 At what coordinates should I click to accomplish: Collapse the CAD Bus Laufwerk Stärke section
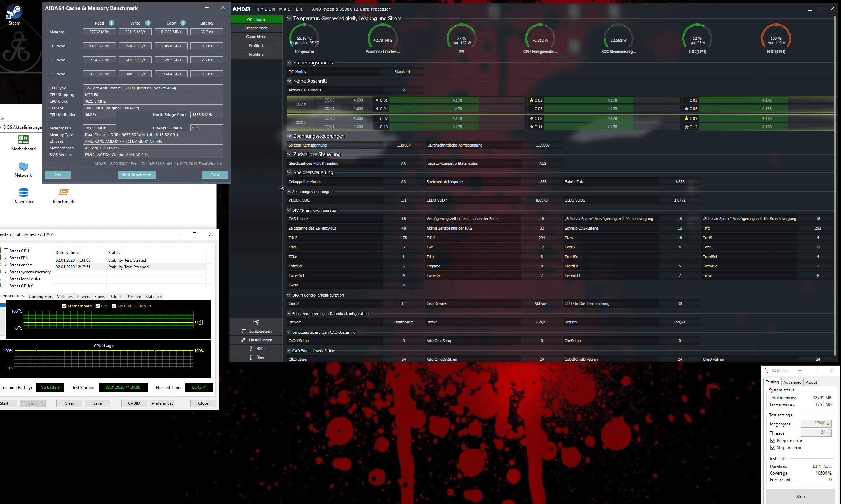coord(289,351)
